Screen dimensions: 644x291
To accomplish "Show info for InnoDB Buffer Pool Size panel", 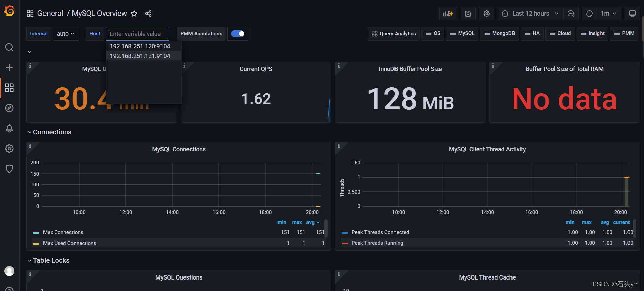I will point(339,65).
